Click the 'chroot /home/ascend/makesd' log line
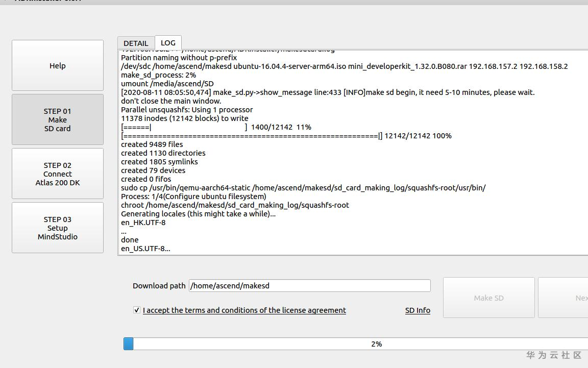This screenshot has width=588, height=368. 235,205
